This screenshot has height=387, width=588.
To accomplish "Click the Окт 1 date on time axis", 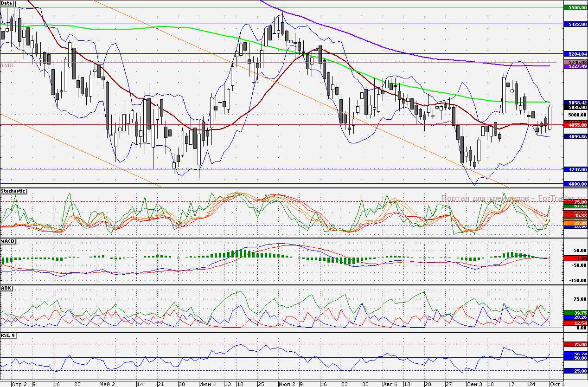I will point(557,384).
